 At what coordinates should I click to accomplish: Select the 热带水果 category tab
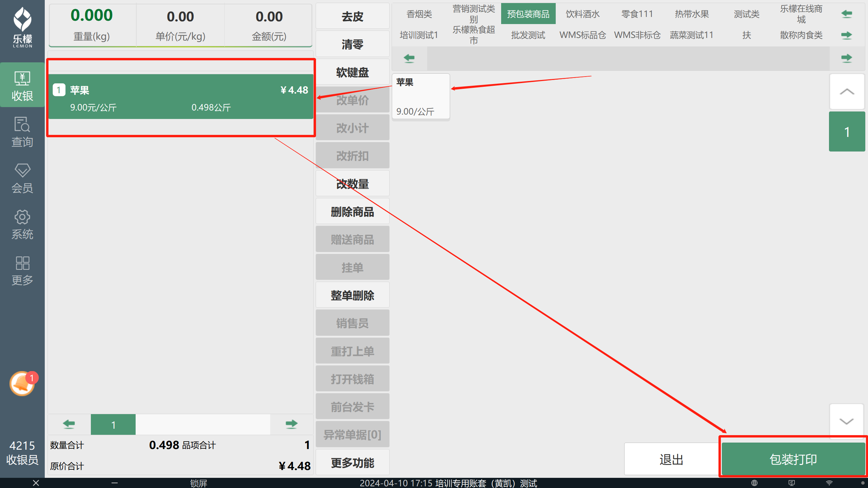point(692,14)
